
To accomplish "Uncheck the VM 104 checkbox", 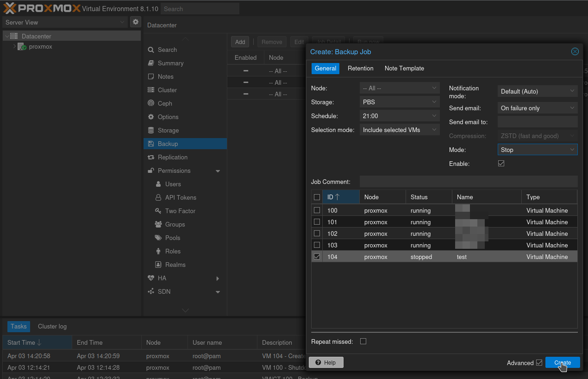I will click(317, 257).
